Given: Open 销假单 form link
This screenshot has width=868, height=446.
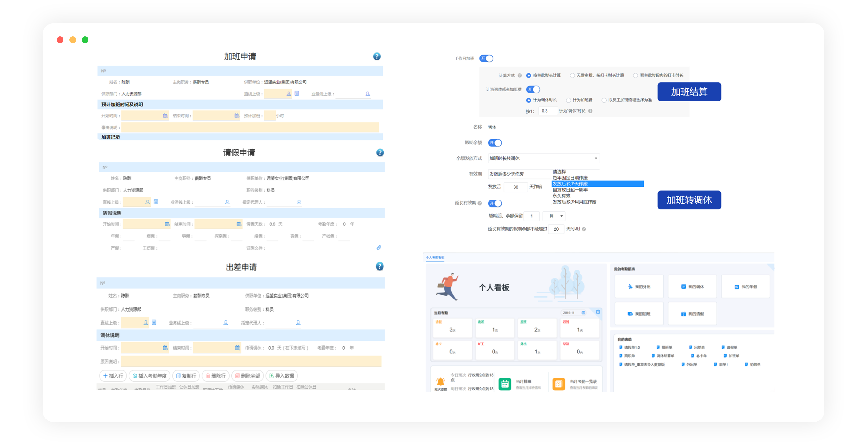Looking at the screenshot, I should (752, 365).
